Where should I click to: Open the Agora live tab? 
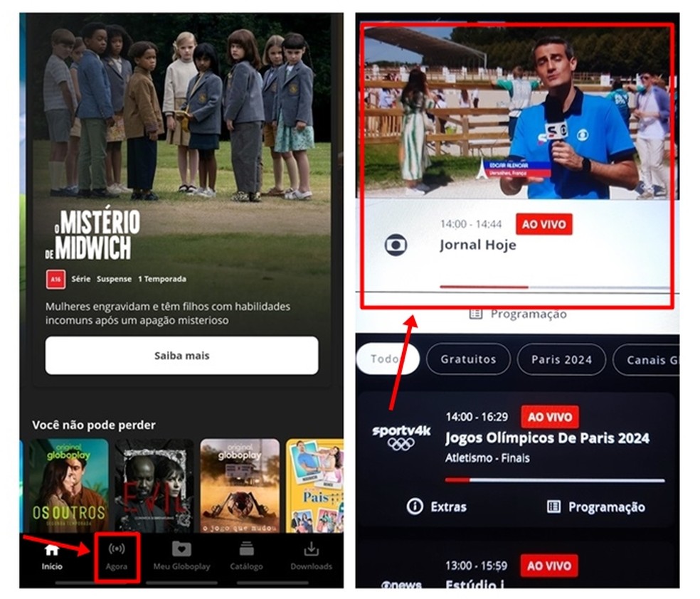[x=117, y=557]
